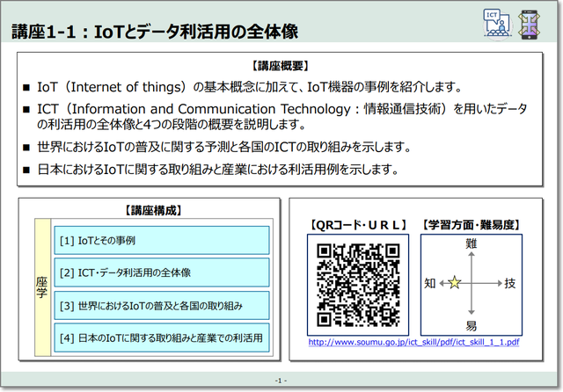
Task: Click the slide title 講座1-1
Action: [154, 33]
